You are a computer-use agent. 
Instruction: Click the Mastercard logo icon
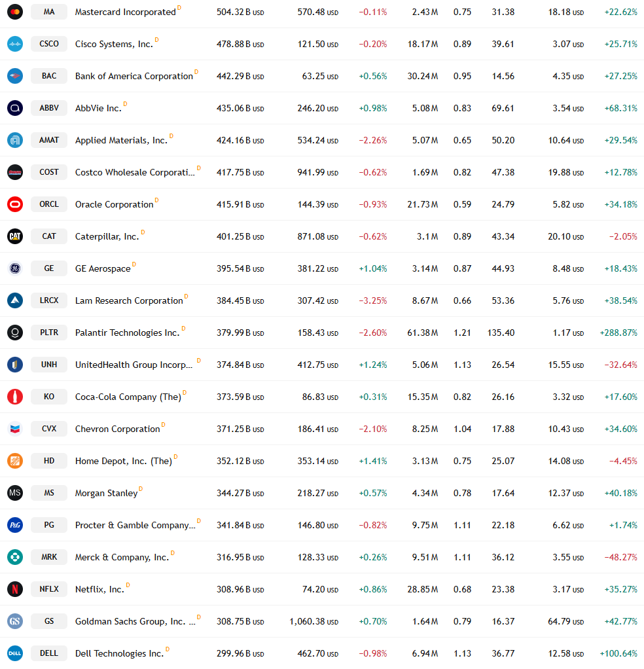point(15,12)
